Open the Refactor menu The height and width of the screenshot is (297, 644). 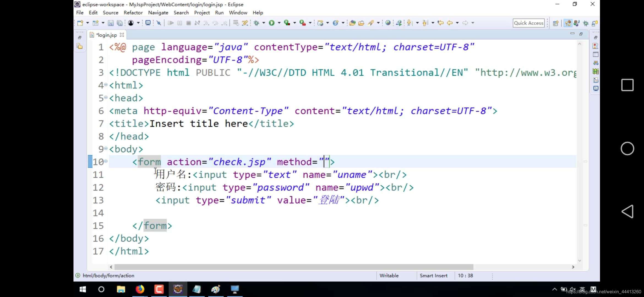pyautogui.click(x=133, y=13)
